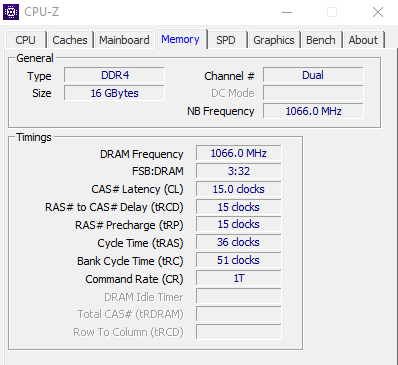Click the Command Rate value 1T
Image resolution: width=398 pixels, height=365 pixels.
coord(239,278)
